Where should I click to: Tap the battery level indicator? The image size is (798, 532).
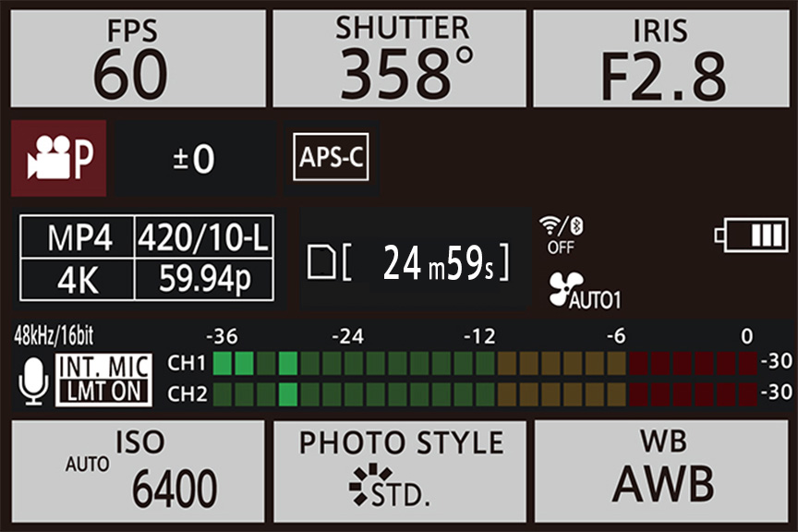point(751,235)
